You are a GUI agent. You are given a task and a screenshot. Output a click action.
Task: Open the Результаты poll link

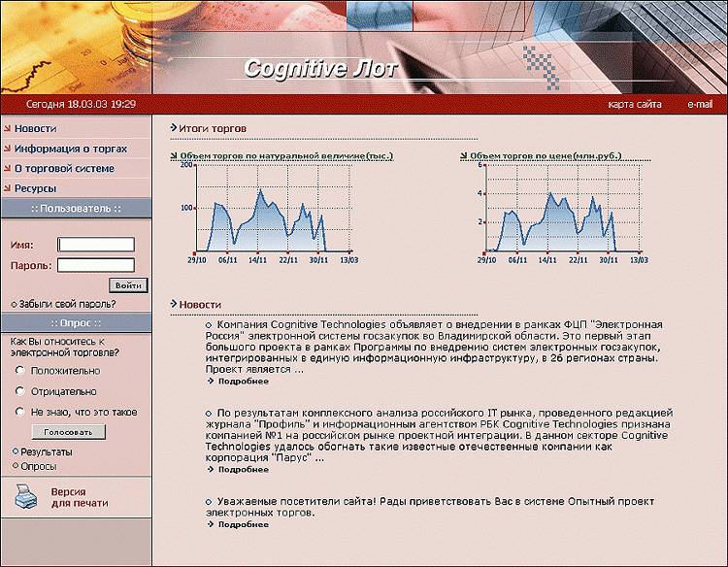pos(47,451)
